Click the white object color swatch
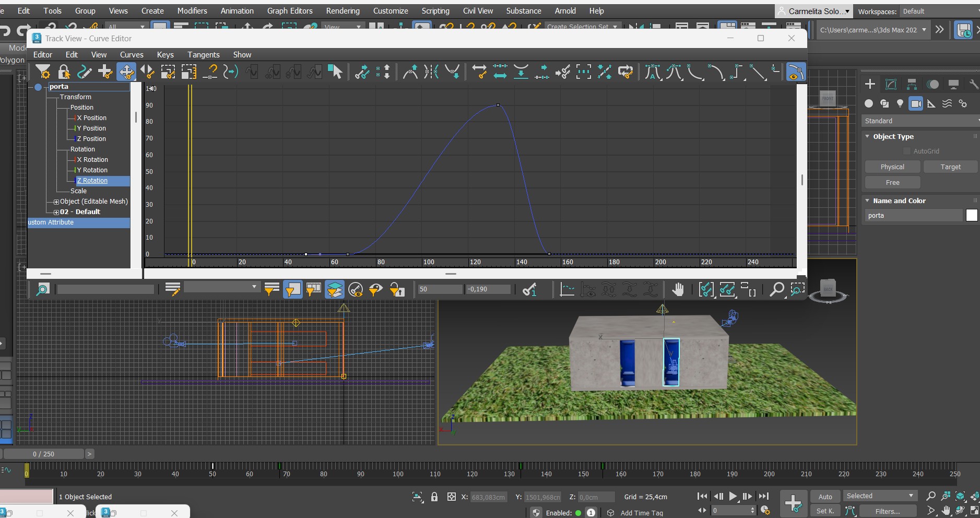 pos(971,216)
